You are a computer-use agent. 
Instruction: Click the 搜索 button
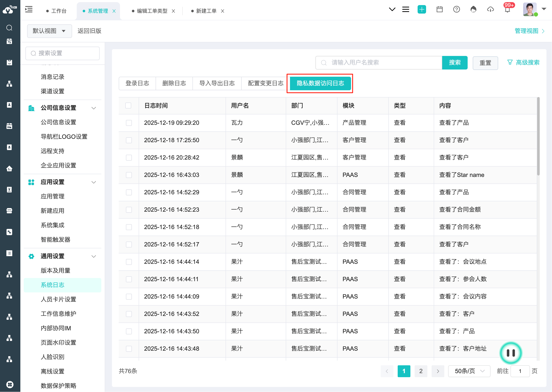(x=454, y=63)
